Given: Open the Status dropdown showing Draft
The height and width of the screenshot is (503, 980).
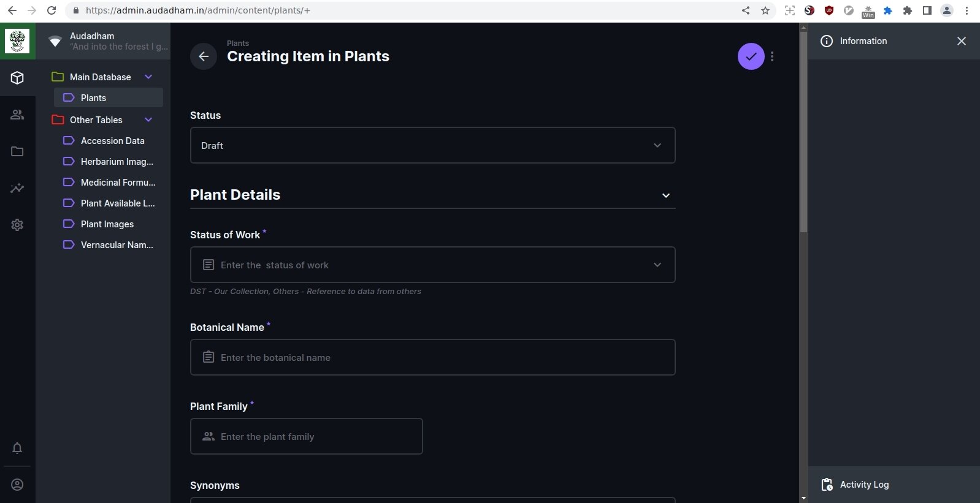Looking at the screenshot, I should click(x=432, y=145).
